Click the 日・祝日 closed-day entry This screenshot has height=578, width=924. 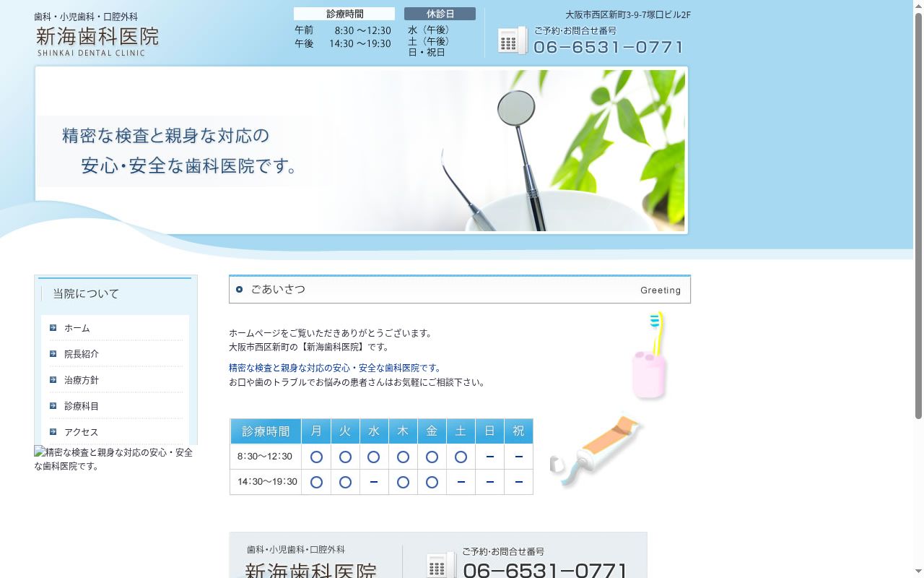[x=427, y=52]
